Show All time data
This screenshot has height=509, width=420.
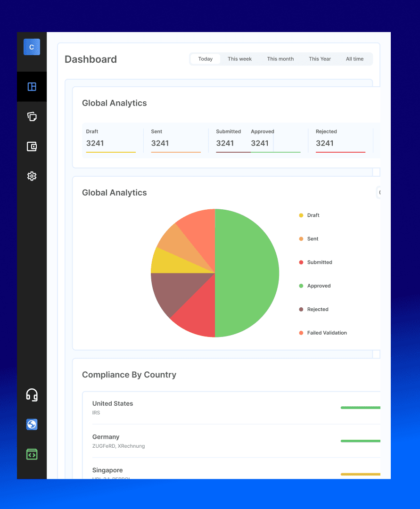354,59
